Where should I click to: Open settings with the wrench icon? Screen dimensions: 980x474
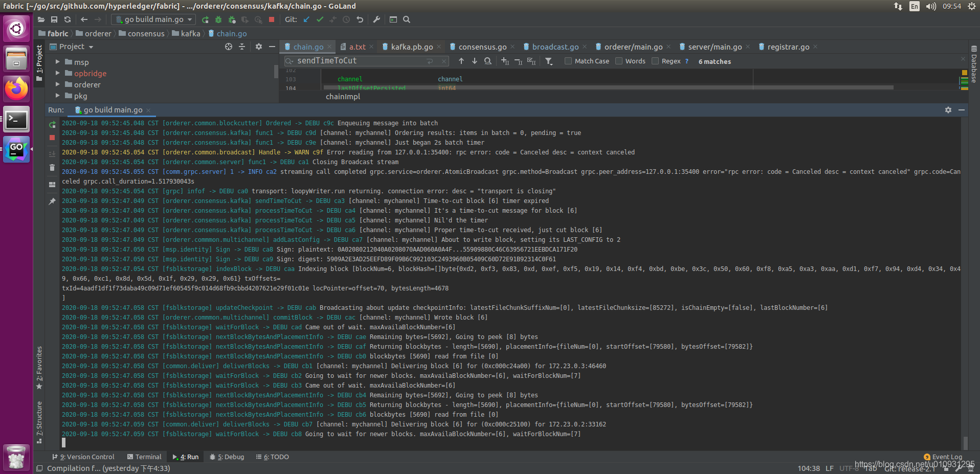coord(376,19)
